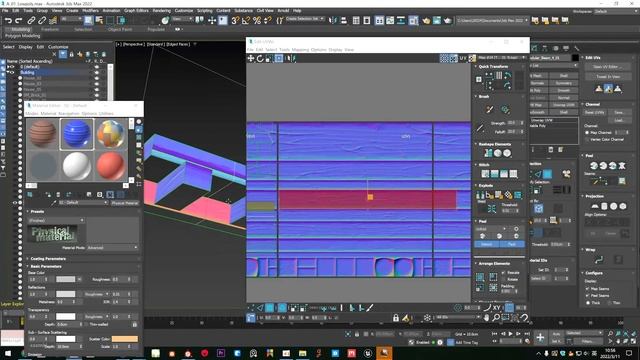The height and width of the screenshot is (360, 640).
Task: Collapse the Basic Parameters rollout in Material Editor
Action: tap(28, 266)
